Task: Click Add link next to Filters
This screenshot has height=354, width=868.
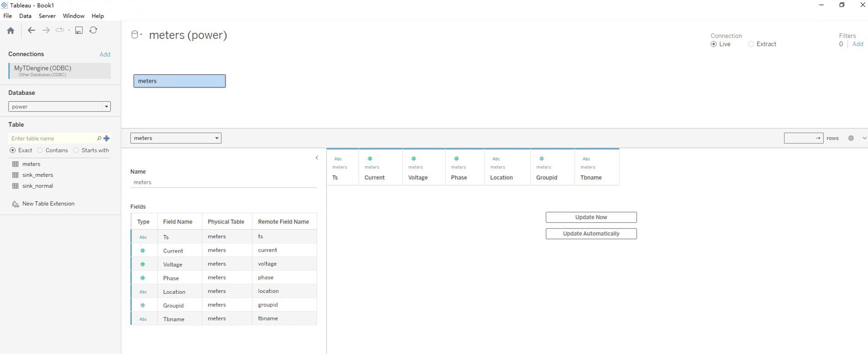Action: [x=858, y=44]
